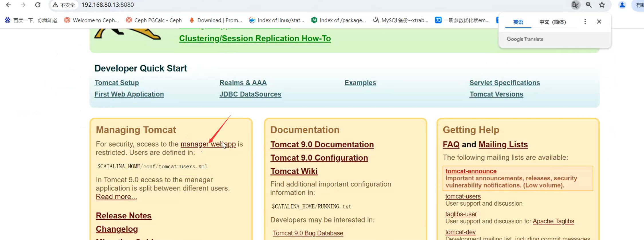Open the Index of linux/stat... bookmark
644x240 pixels.
(x=276, y=20)
